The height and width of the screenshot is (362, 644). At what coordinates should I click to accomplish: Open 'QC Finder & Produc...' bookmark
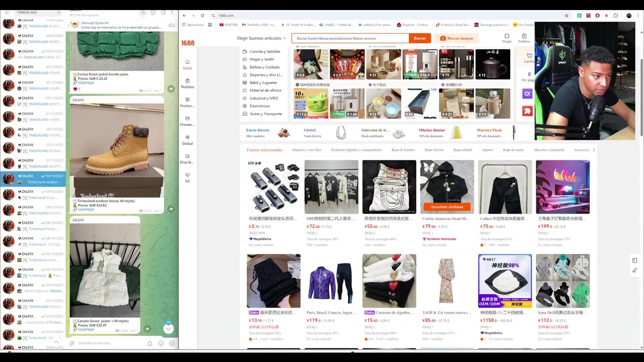pos(297,25)
